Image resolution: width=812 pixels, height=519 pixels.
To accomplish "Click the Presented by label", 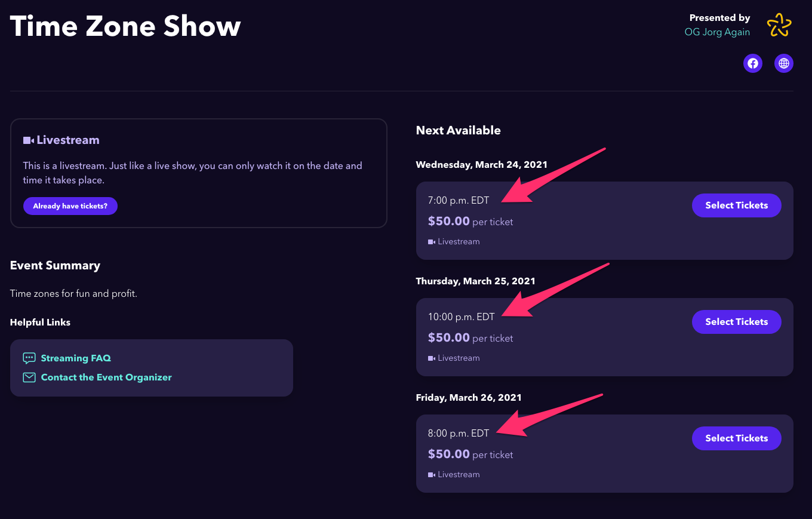I will [x=719, y=18].
